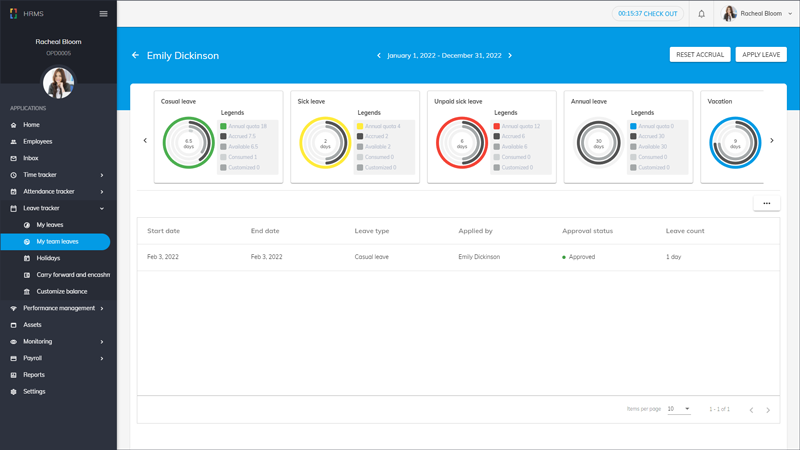Screen dimensions: 800x450
Task: Open the items per page dropdown
Action: (x=679, y=409)
